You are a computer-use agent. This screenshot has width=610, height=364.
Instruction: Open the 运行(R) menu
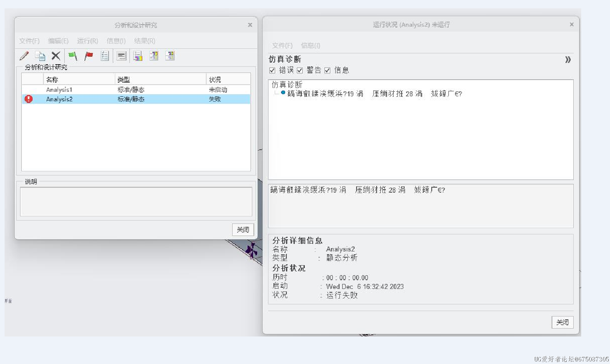pos(87,41)
